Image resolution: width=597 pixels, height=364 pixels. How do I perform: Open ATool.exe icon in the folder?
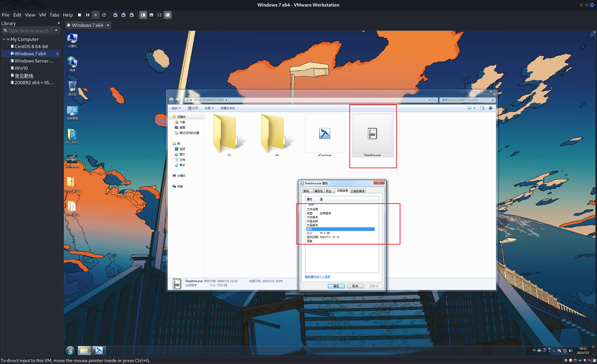click(x=325, y=134)
